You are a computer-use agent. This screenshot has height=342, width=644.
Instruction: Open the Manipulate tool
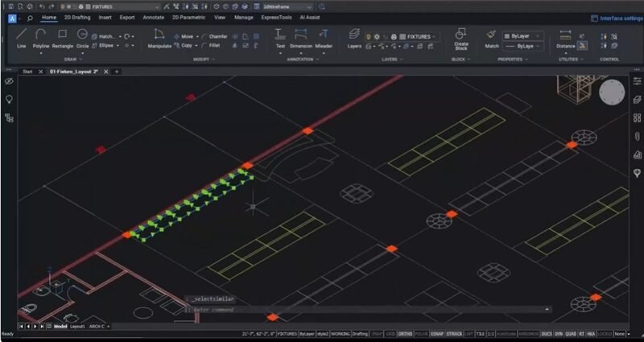coord(159,39)
